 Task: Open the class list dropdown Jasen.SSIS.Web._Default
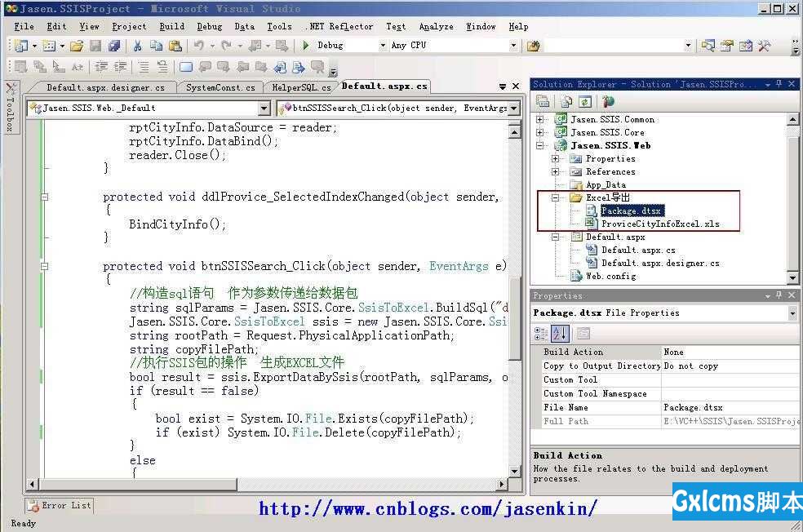pyautogui.click(x=264, y=108)
